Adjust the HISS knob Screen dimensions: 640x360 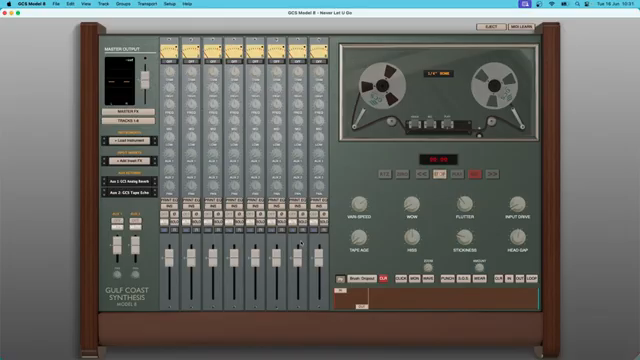point(412,237)
